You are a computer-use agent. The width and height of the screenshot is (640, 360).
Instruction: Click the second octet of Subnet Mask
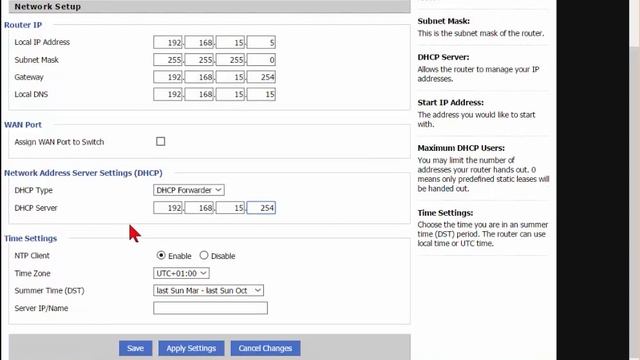199,60
